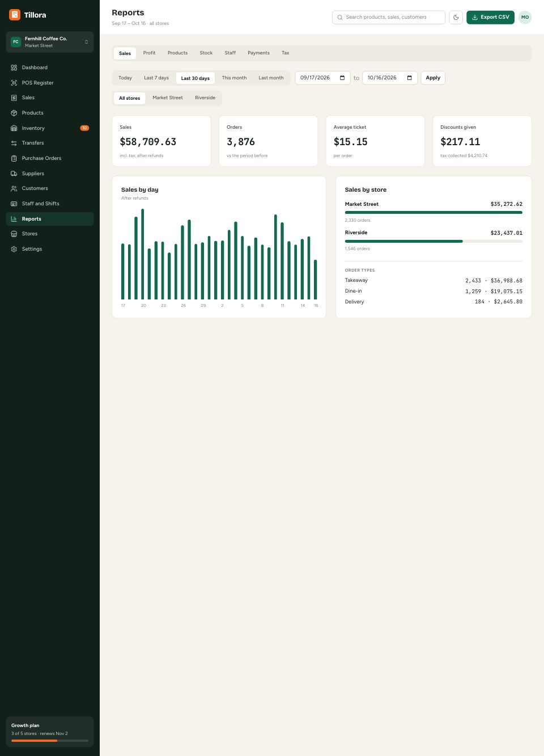Switch to the Sales report tab

(125, 53)
